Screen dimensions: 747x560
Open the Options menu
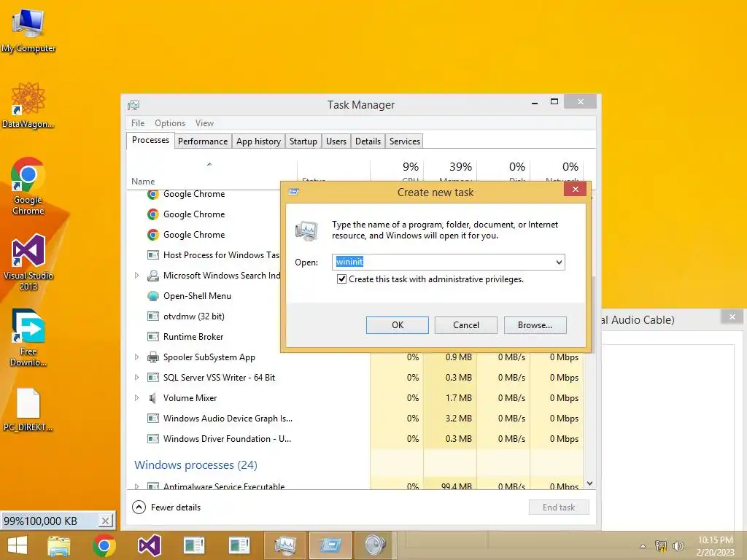click(x=169, y=122)
